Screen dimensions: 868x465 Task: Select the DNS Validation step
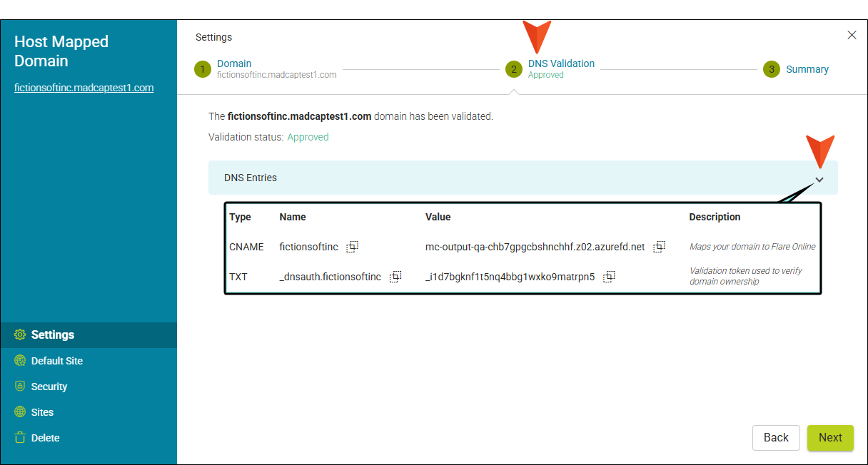pyautogui.click(x=561, y=63)
